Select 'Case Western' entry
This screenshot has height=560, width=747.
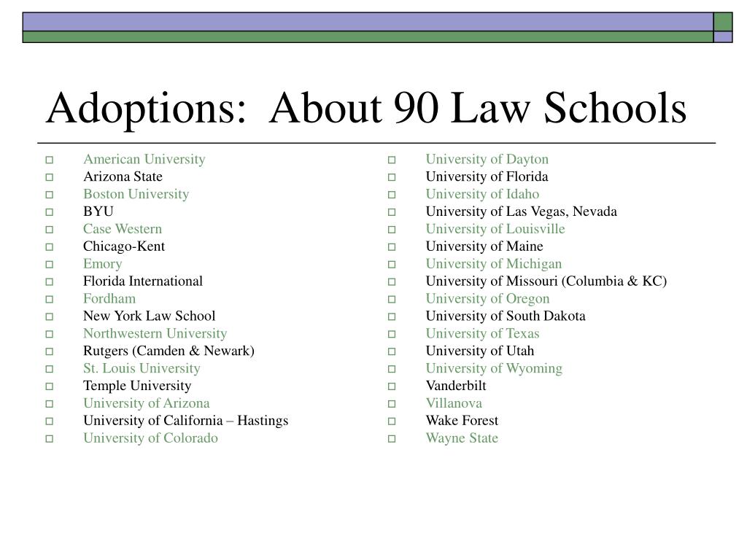123,229
